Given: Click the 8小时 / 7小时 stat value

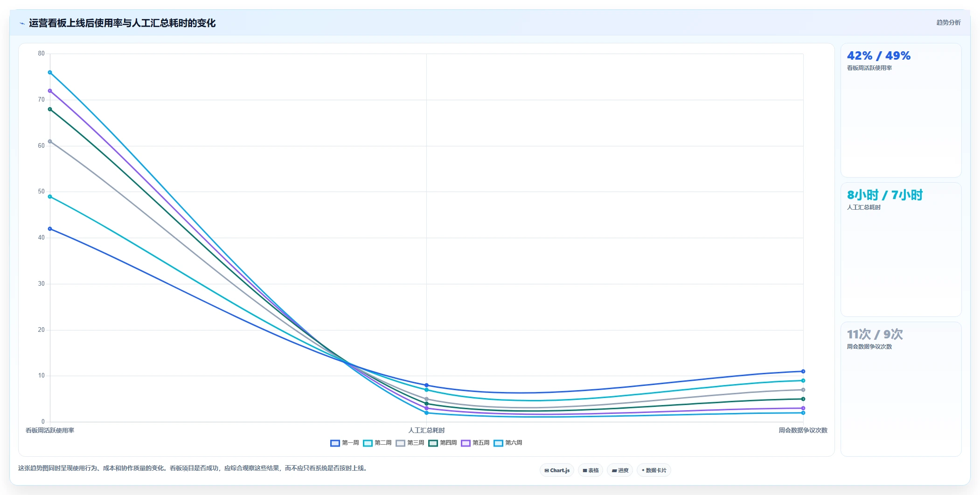Looking at the screenshot, I should [x=885, y=195].
